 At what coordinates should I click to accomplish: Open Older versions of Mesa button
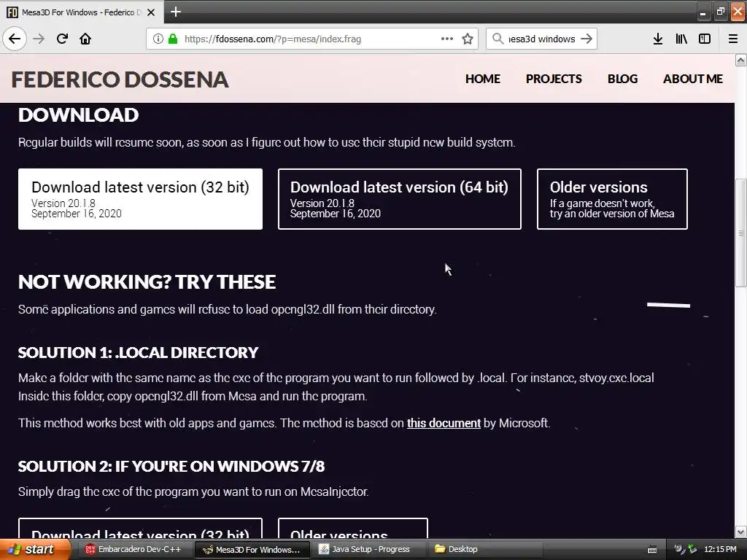pyautogui.click(x=612, y=199)
